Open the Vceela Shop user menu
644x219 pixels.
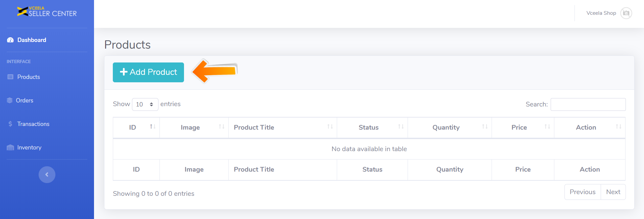tap(601, 13)
